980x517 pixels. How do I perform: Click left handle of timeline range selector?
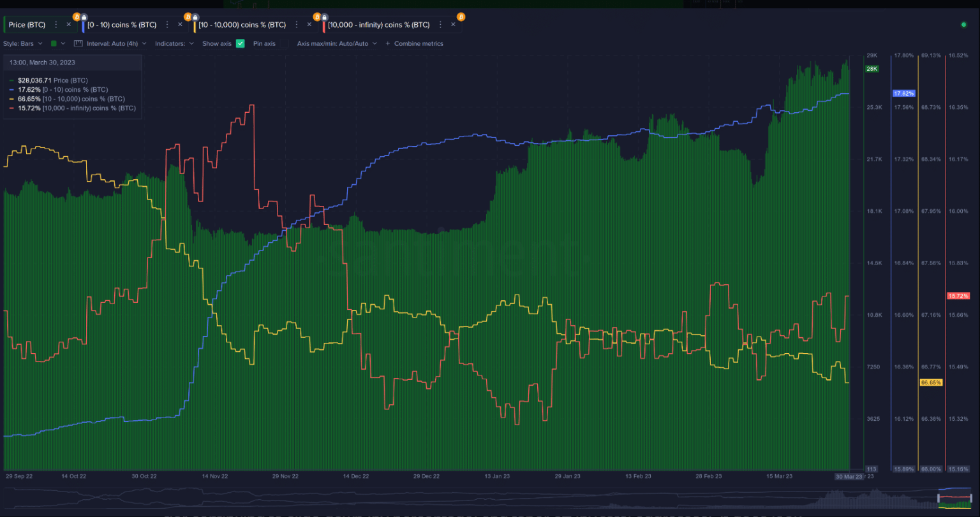coord(938,497)
